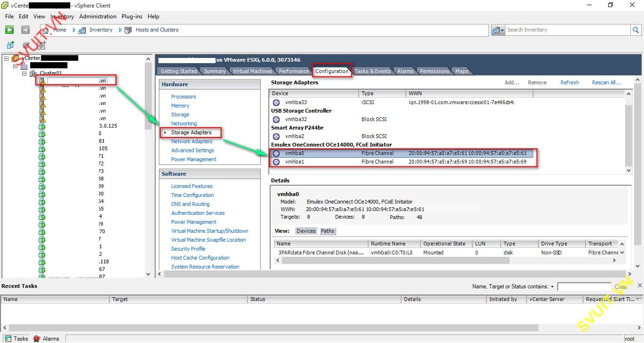Click the vCenter server tree icon
The image size is (644, 343).
click(16, 58)
